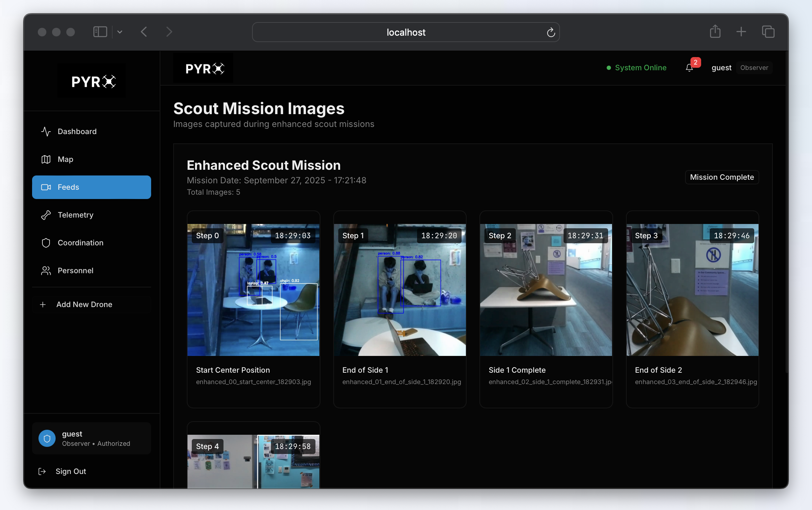The image size is (812, 510).
Task: Click the Telemetry wrench icon
Action: click(46, 215)
